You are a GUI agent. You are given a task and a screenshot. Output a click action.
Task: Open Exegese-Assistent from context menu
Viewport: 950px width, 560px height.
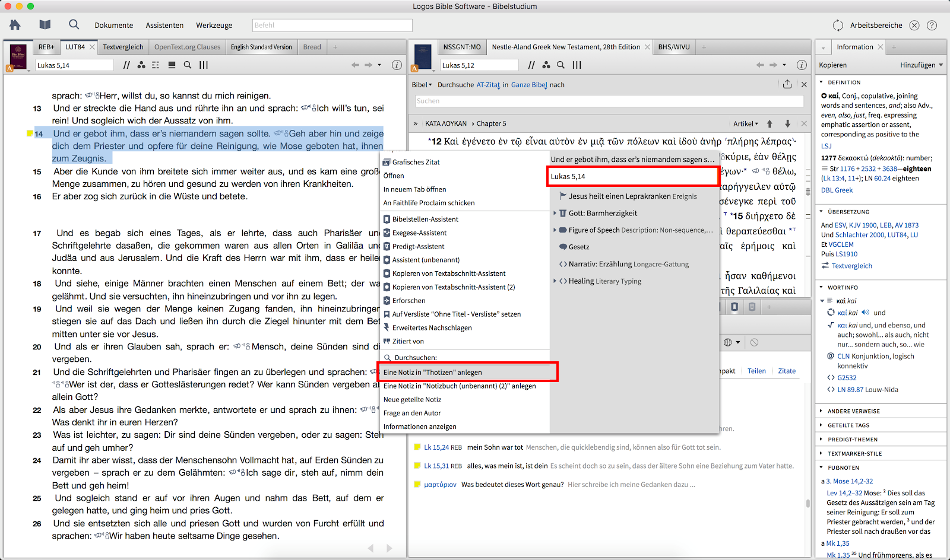465,233
